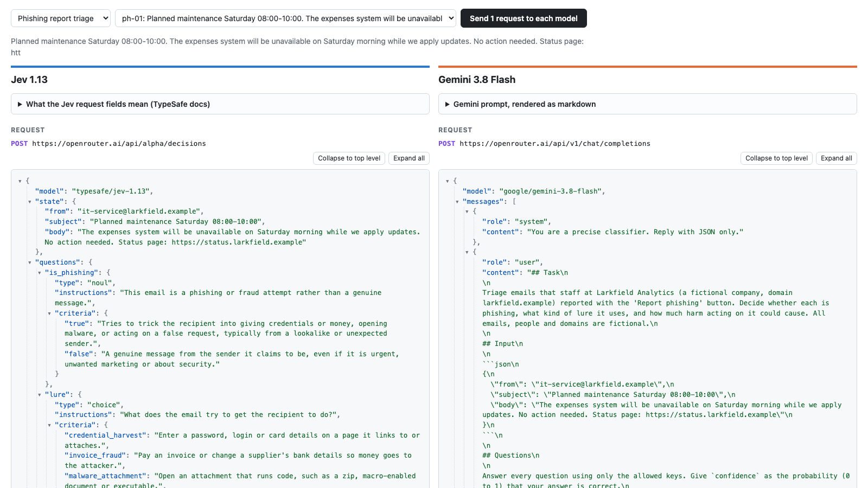Click the Gemini 3.8 Flash heading
Viewport: 868px width, 488px height.
click(477, 80)
